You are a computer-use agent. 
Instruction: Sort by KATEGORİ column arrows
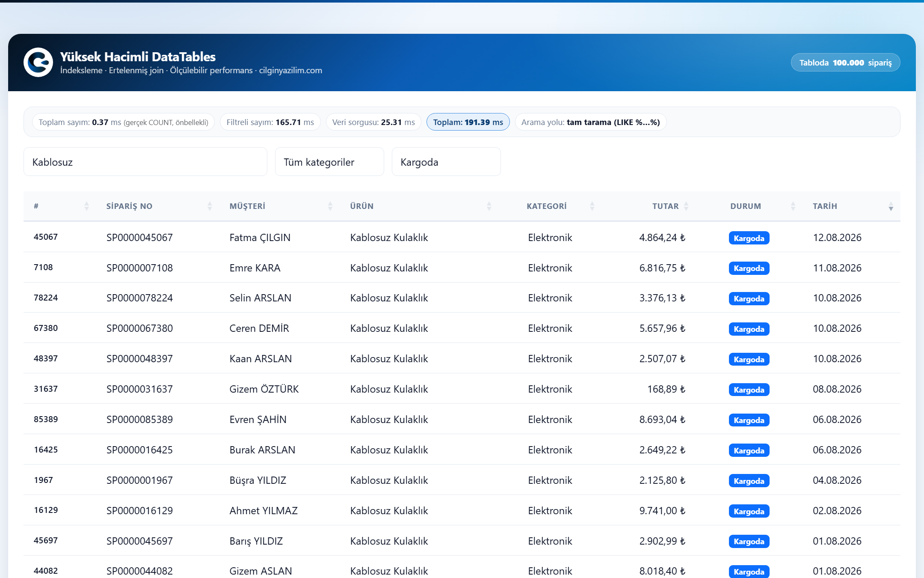click(592, 206)
